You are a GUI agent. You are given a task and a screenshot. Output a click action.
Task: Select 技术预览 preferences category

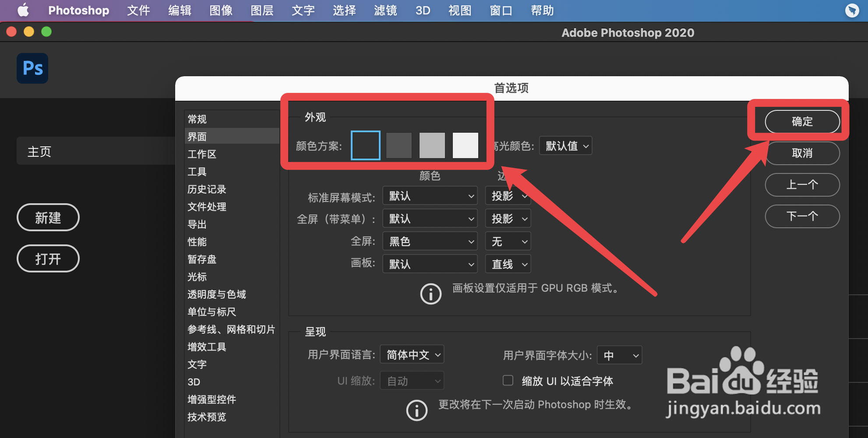[232, 417]
